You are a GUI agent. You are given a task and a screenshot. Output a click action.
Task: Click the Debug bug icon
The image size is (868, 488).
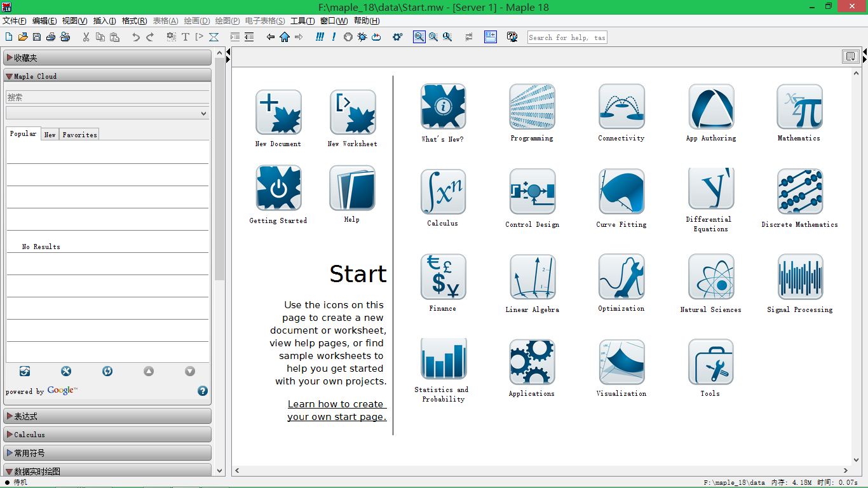pyautogui.click(x=362, y=37)
